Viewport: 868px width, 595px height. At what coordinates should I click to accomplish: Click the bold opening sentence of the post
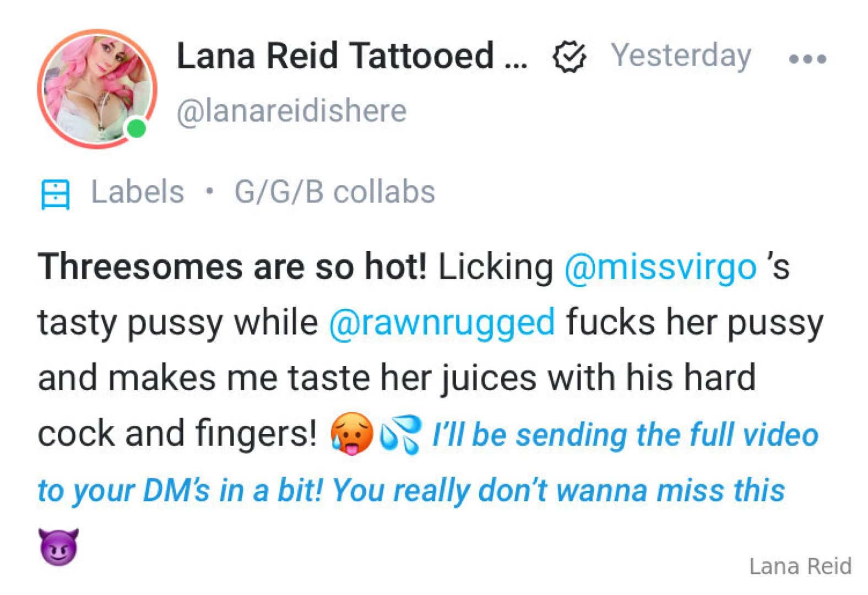232,267
